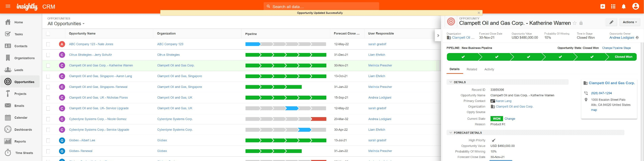The height and width of the screenshot is (161, 644).
Task: Click the pencil edit opportunity button
Action: 611,22
